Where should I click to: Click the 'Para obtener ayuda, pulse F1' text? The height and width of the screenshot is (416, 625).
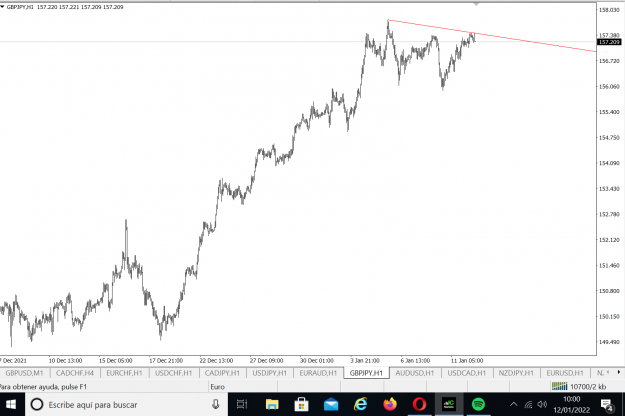tap(43, 387)
